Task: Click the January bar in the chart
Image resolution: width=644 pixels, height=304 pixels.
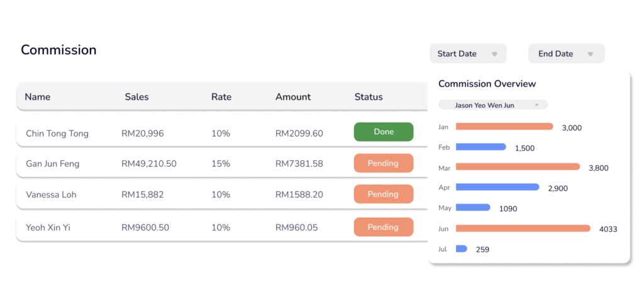Action: 504,127
